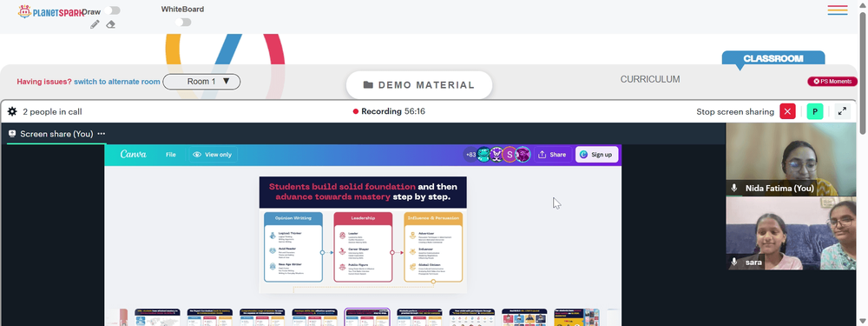Image resolution: width=868 pixels, height=326 pixels.
Task: Toggle the WhiteBoard switch
Action: click(x=183, y=23)
